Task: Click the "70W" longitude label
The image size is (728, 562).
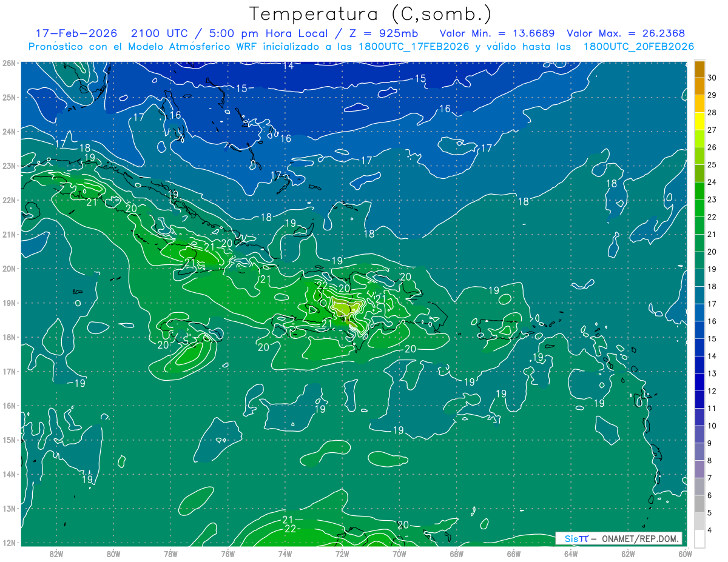Action: [x=399, y=554]
